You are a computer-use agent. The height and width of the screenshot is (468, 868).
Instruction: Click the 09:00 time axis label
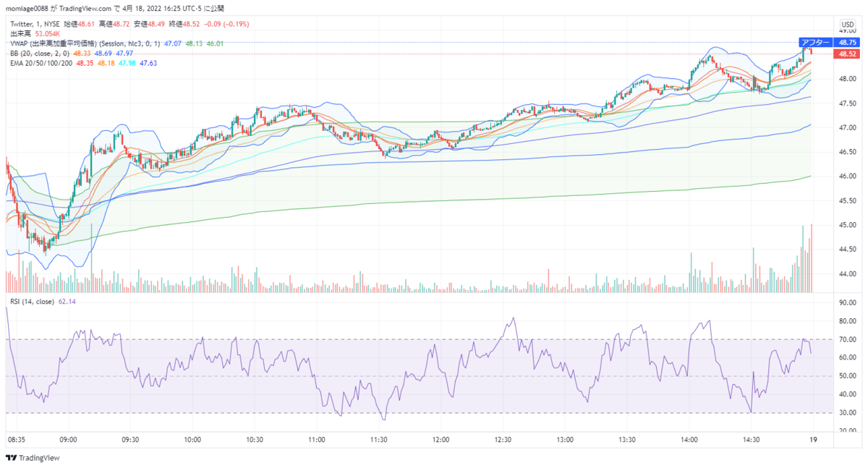coord(68,439)
